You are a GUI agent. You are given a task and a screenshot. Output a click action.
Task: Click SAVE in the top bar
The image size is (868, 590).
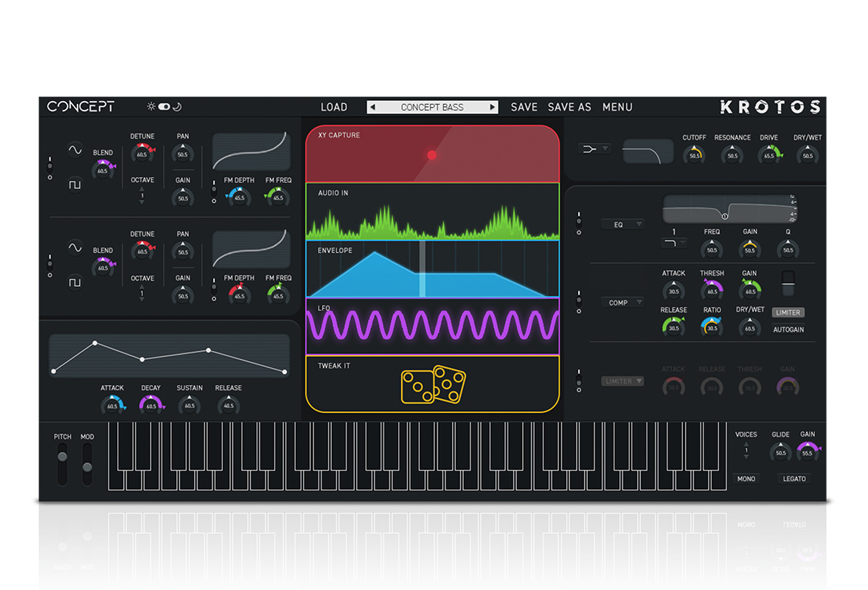[524, 107]
